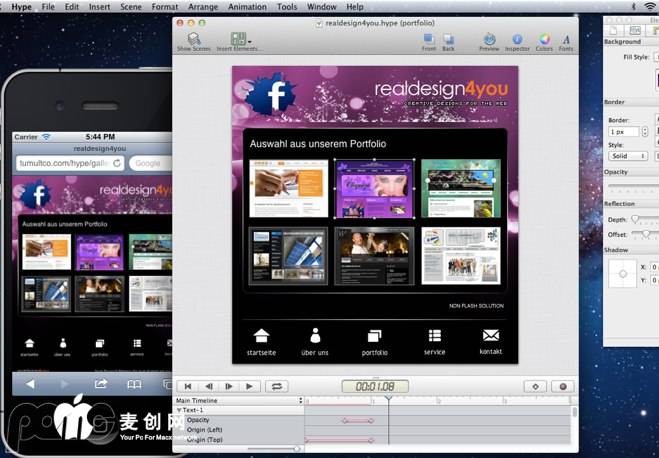The height and width of the screenshot is (458, 659).
Task: Open the Main Timeline selector dropdown
Action: tap(238, 401)
